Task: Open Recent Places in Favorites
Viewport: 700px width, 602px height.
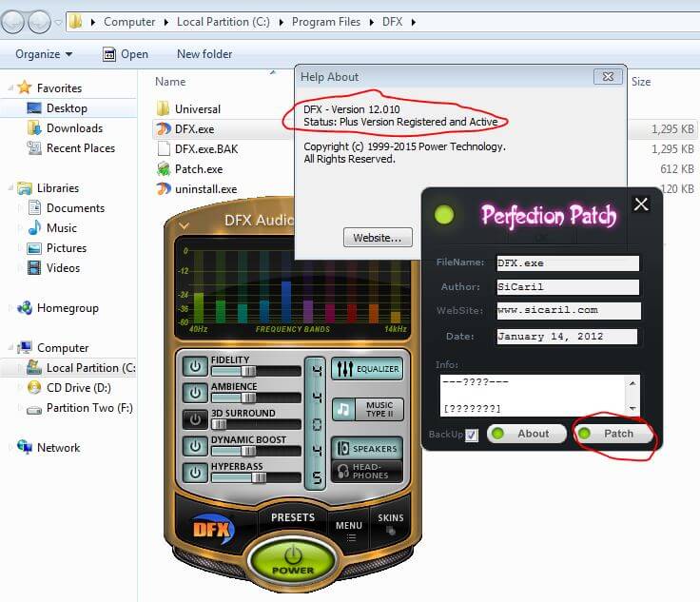Action: 80,148
